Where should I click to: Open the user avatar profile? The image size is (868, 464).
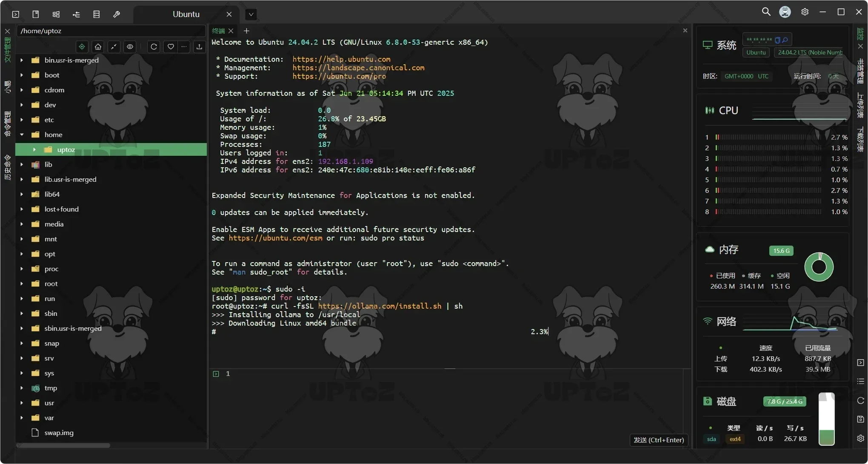(785, 12)
